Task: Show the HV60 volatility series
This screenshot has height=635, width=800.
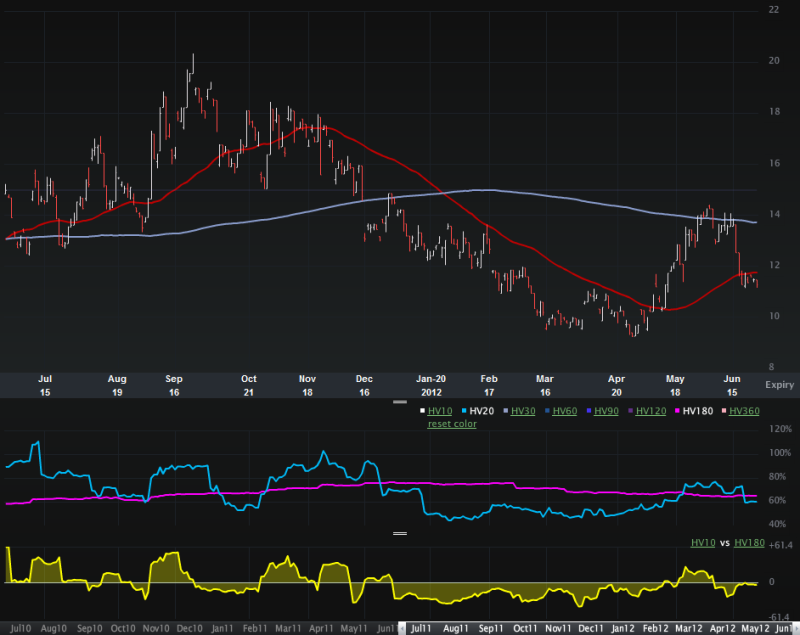Action: [x=566, y=411]
